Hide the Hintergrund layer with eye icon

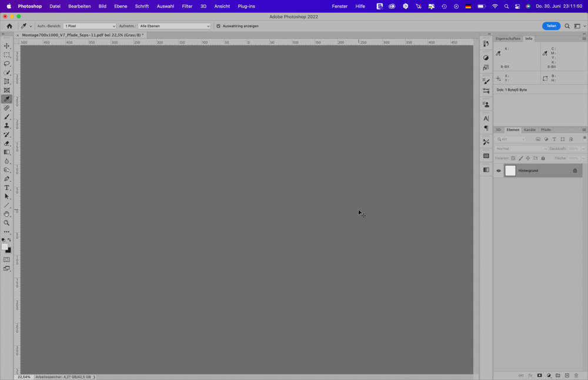499,171
